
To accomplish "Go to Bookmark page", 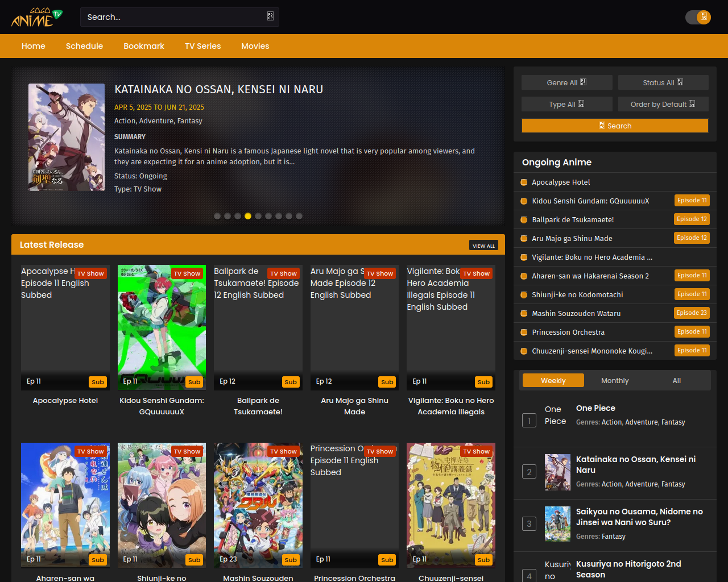I will coord(144,46).
